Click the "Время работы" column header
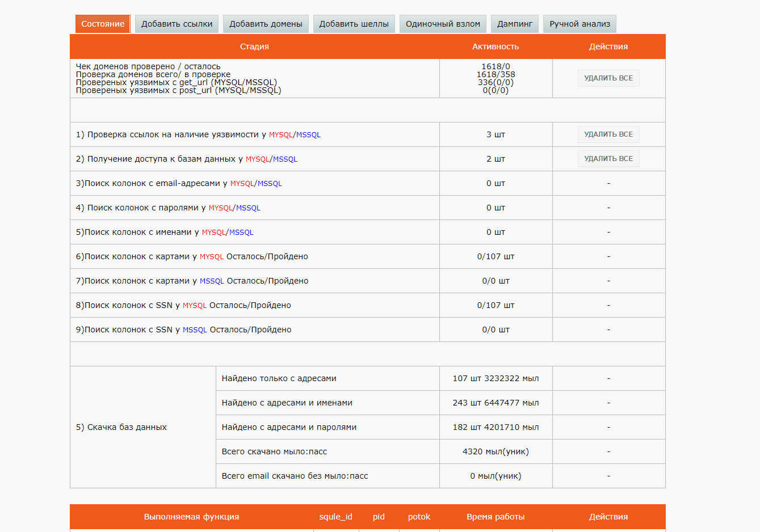This screenshot has height=532, width=760. click(x=496, y=517)
